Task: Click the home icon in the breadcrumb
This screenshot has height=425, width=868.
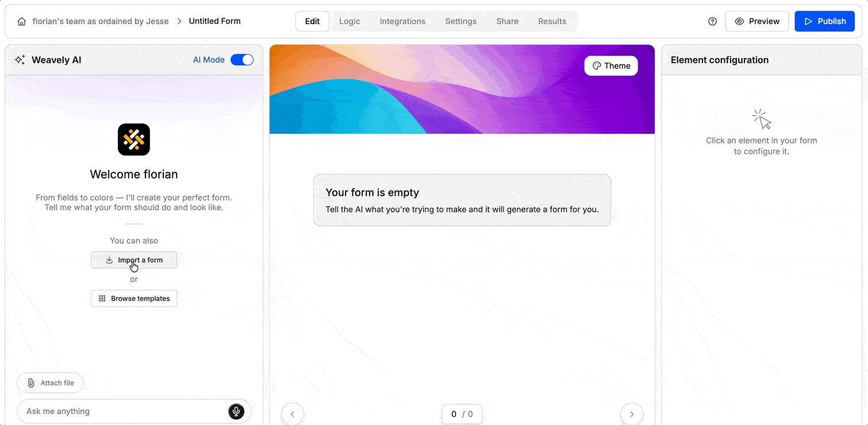Action: tap(22, 21)
